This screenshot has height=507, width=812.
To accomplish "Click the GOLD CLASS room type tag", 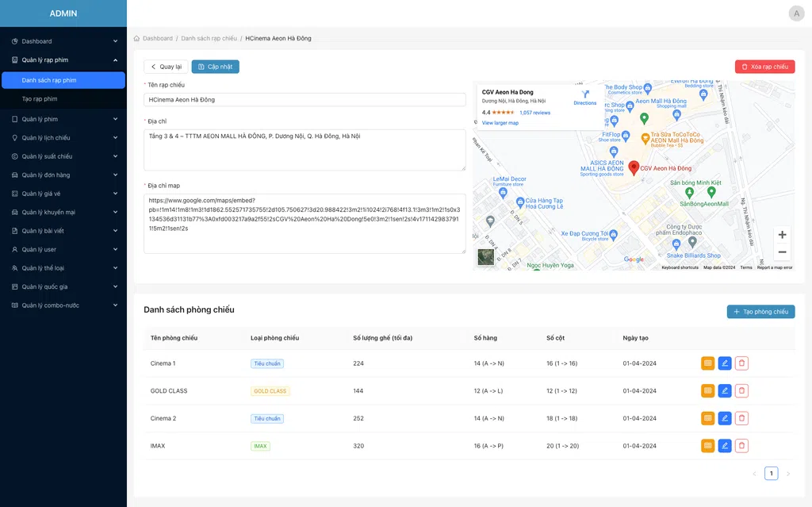I will (x=270, y=391).
